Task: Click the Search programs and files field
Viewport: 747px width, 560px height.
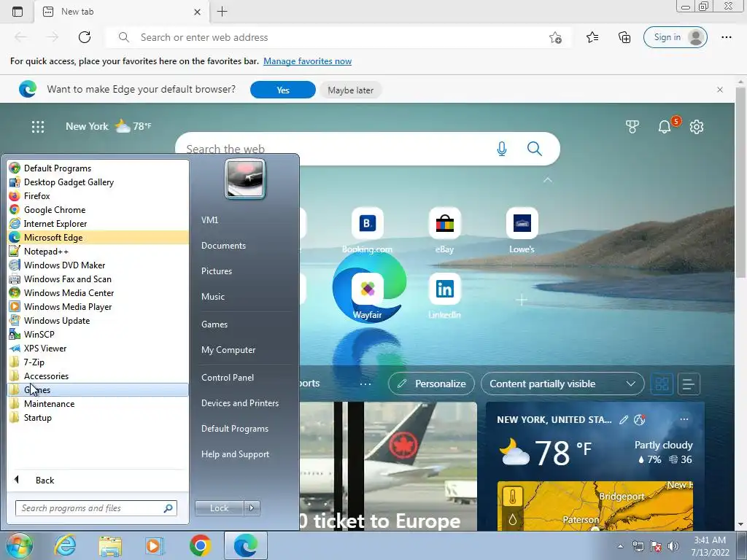Action: pyautogui.click(x=96, y=508)
